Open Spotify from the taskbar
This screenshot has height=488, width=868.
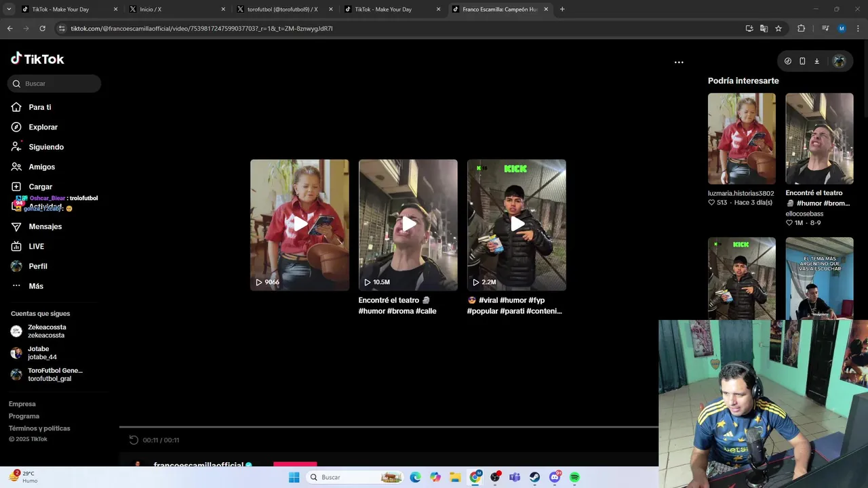click(x=574, y=477)
